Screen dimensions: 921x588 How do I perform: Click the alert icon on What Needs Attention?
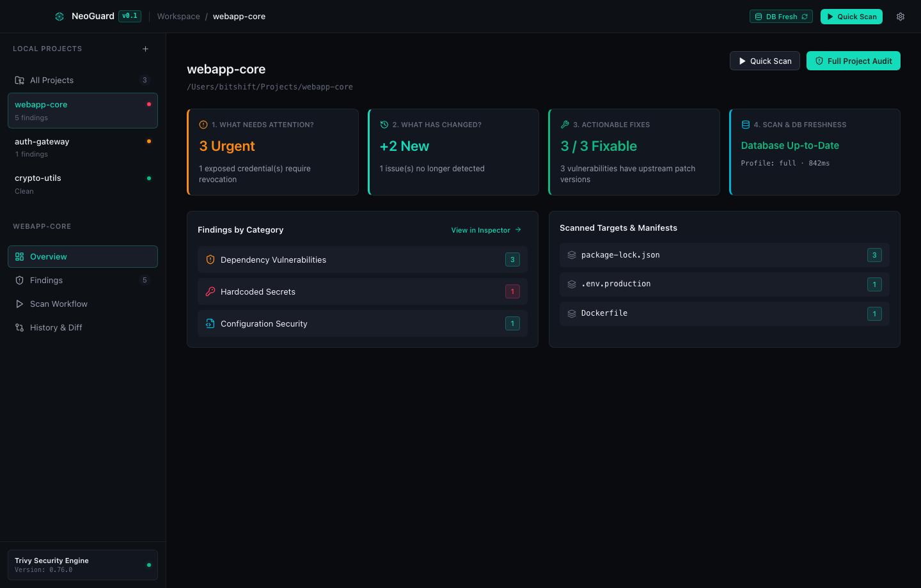point(203,125)
